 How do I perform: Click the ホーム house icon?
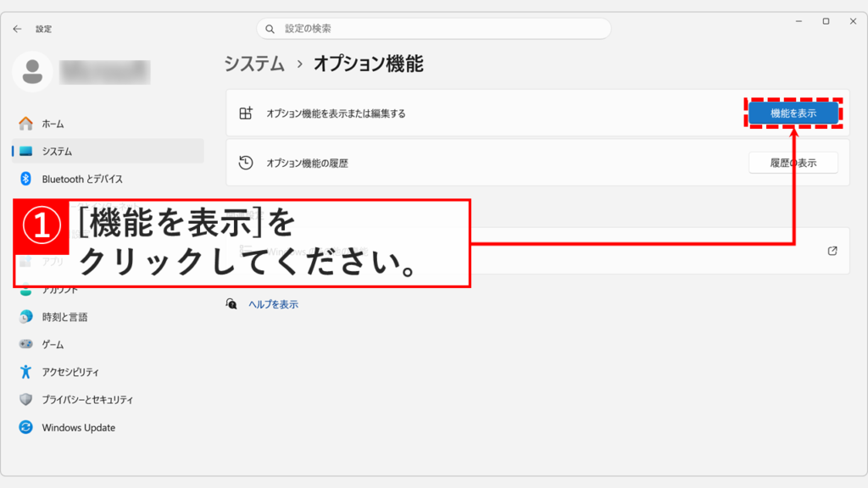pos(25,124)
